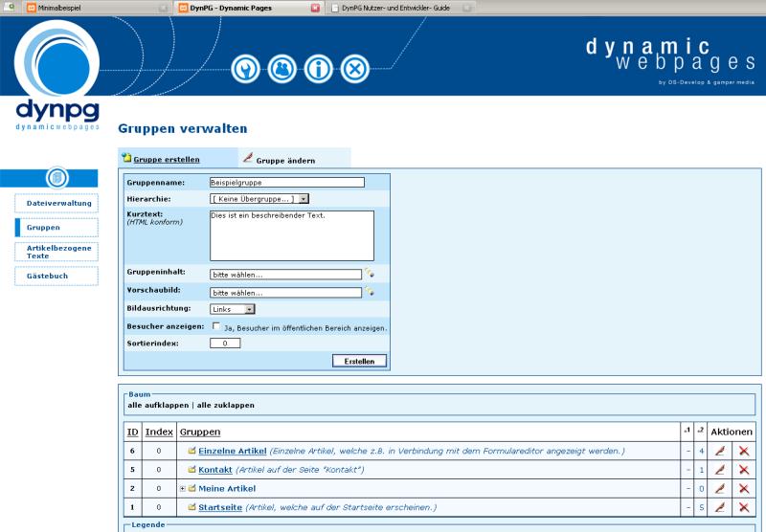
Task: Click the picker icon beside Gruppeninhalt field
Action: point(369,274)
